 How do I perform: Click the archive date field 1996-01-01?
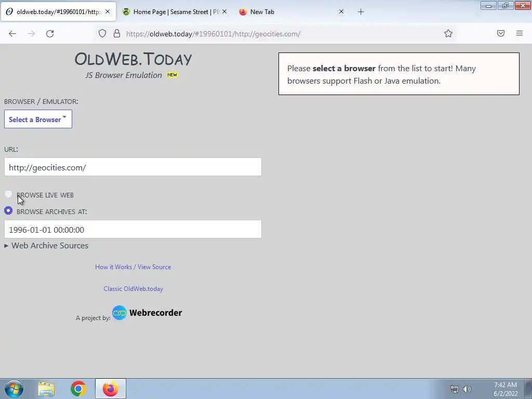pyautogui.click(x=132, y=229)
